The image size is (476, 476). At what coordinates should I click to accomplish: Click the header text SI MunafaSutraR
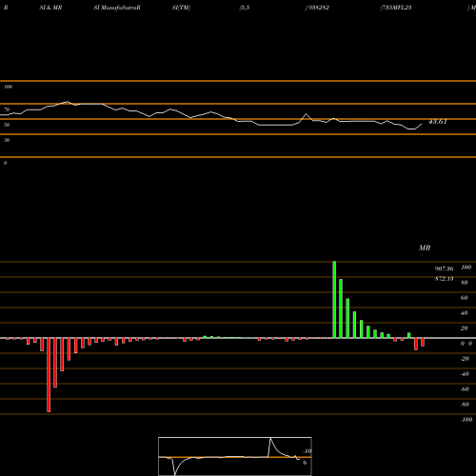[x=117, y=8]
